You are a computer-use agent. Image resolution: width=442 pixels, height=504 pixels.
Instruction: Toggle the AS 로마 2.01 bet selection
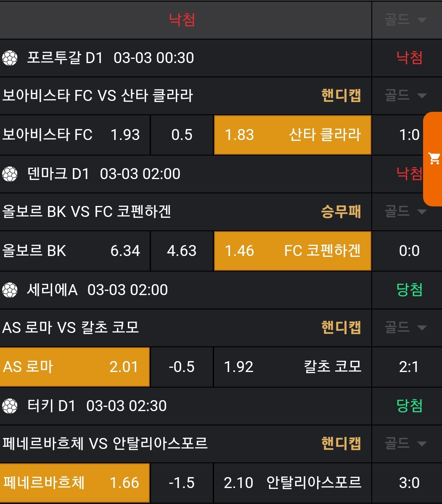75,367
